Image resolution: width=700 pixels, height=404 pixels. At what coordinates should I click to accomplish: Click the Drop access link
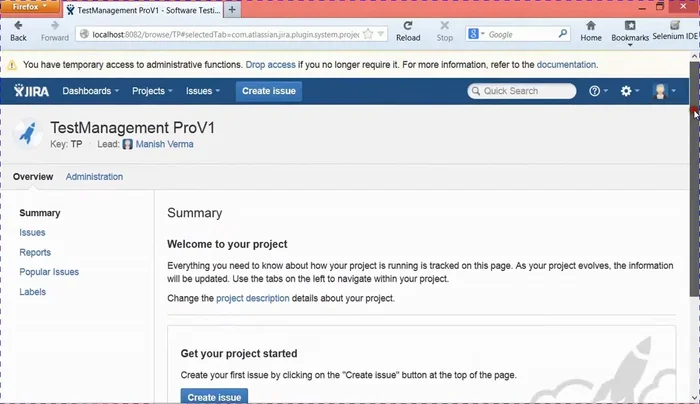(x=271, y=65)
